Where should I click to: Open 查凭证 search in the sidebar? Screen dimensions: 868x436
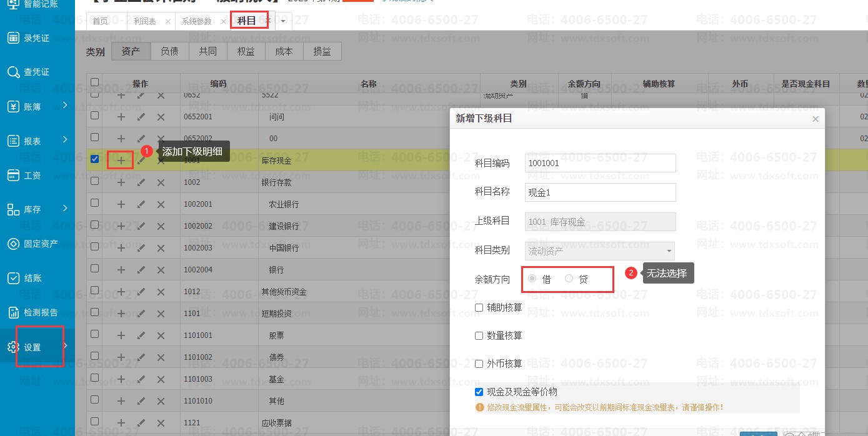point(36,72)
